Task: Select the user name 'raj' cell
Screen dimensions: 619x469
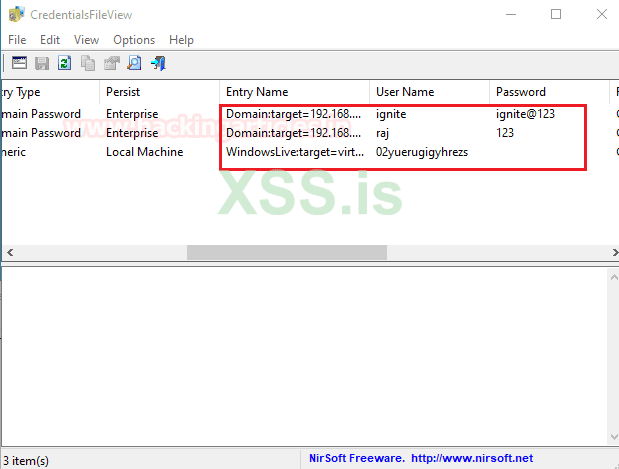Action: click(382, 133)
